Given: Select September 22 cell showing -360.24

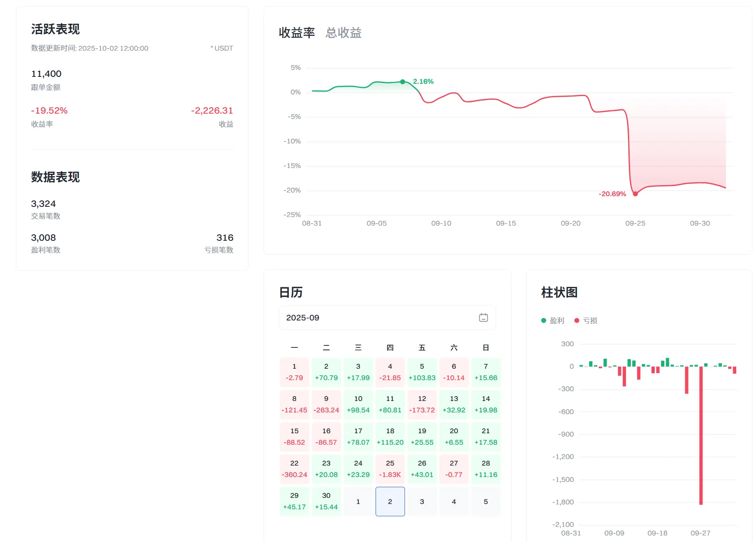Looking at the screenshot, I should (295, 469).
